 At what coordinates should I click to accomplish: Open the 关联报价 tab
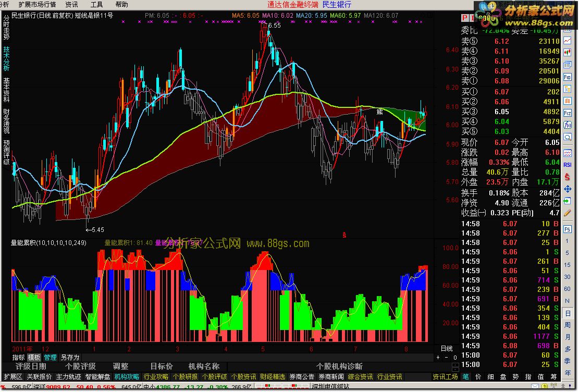point(39,376)
